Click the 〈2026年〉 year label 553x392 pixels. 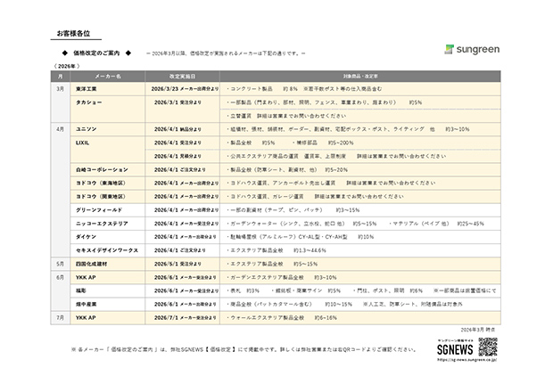[67, 66]
